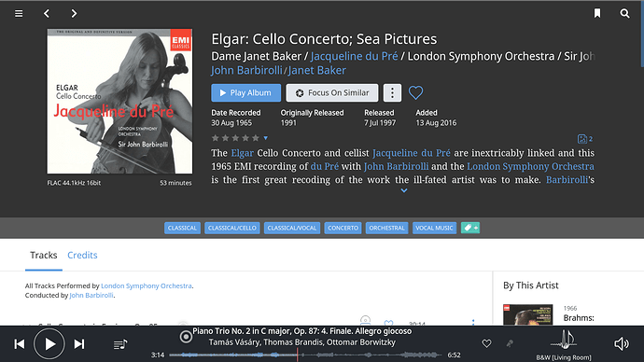
Task: Select the CLASSICAL/CELLO genre tag
Action: coord(232,228)
